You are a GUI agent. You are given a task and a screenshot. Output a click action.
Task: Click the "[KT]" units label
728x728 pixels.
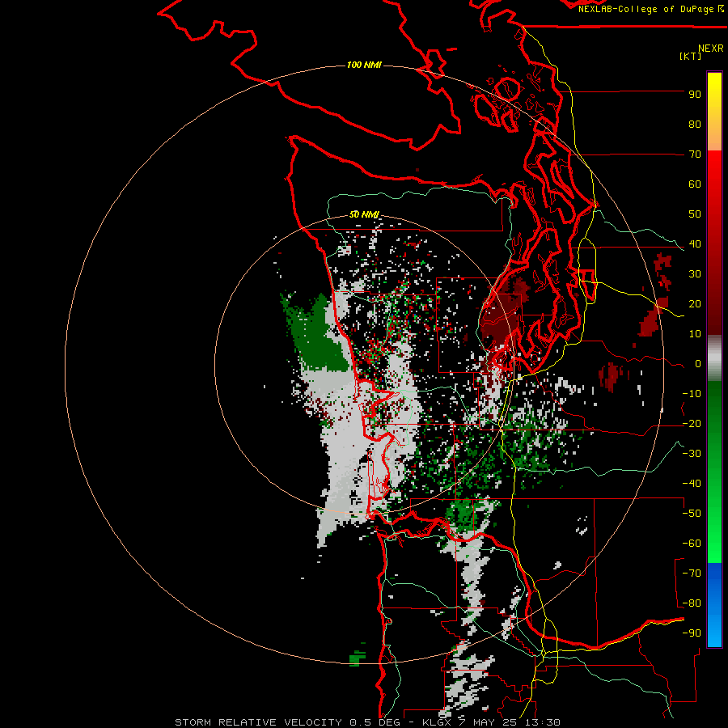[x=691, y=56]
